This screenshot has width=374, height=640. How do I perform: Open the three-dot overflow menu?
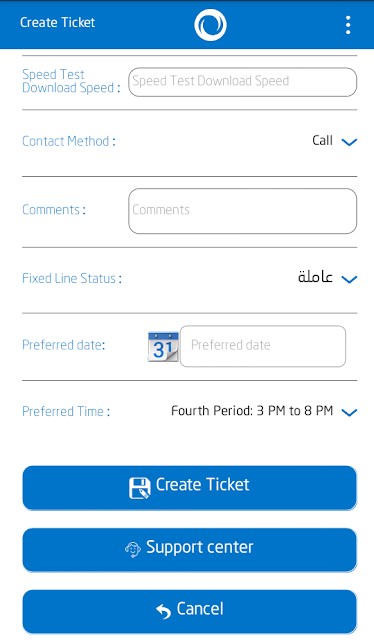(x=348, y=25)
